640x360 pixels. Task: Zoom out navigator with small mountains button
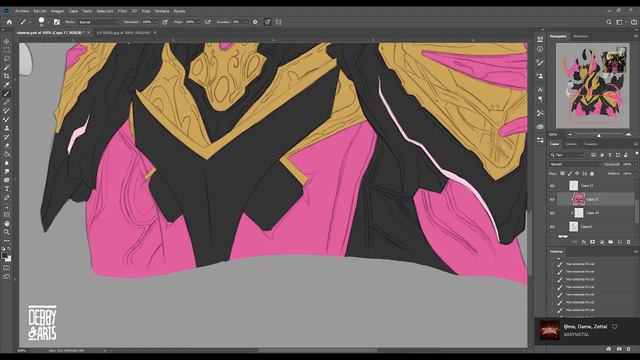pyautogui.click(x=570, y=135)
